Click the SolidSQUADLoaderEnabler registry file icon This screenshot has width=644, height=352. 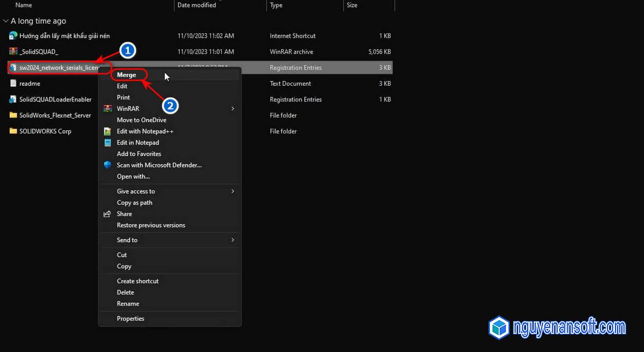[x=13, y=99]
